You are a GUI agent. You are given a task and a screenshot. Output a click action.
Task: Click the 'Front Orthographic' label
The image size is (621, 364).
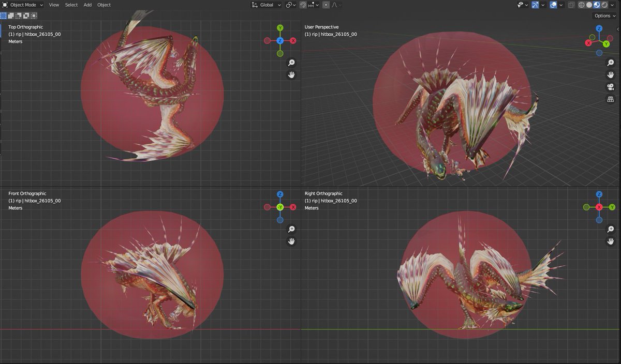tap(27, 193)
